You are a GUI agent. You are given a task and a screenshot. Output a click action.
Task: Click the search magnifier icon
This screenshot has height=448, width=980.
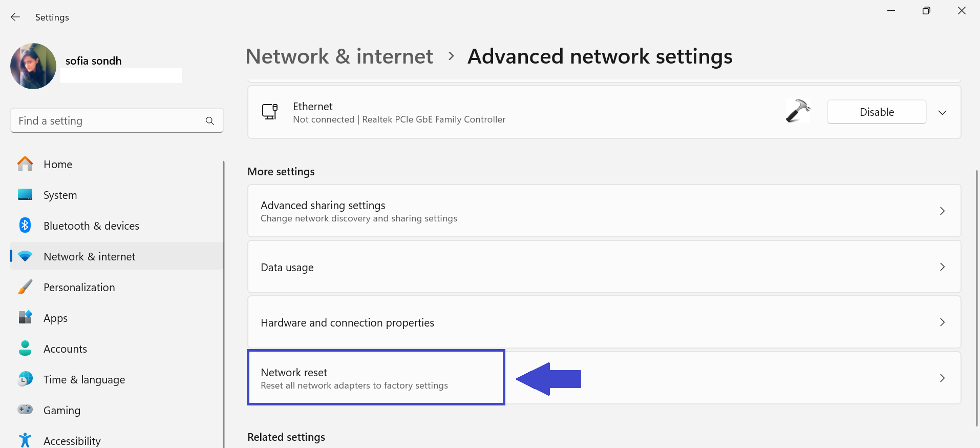(x=210, y=121)
